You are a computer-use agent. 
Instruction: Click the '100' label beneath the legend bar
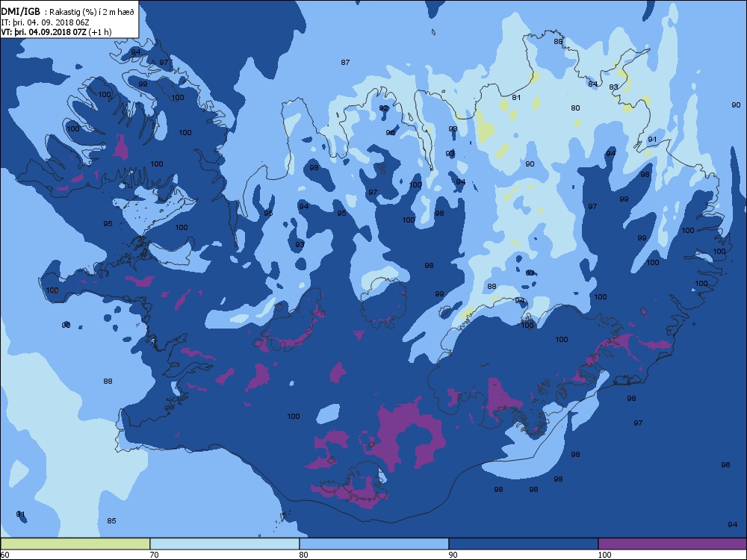coord(604,555)
